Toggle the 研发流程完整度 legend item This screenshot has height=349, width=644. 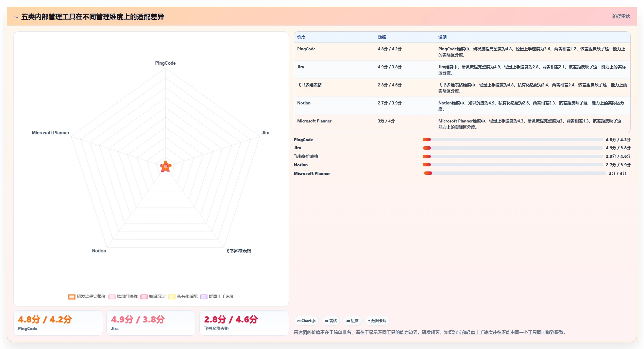point(87,297)
